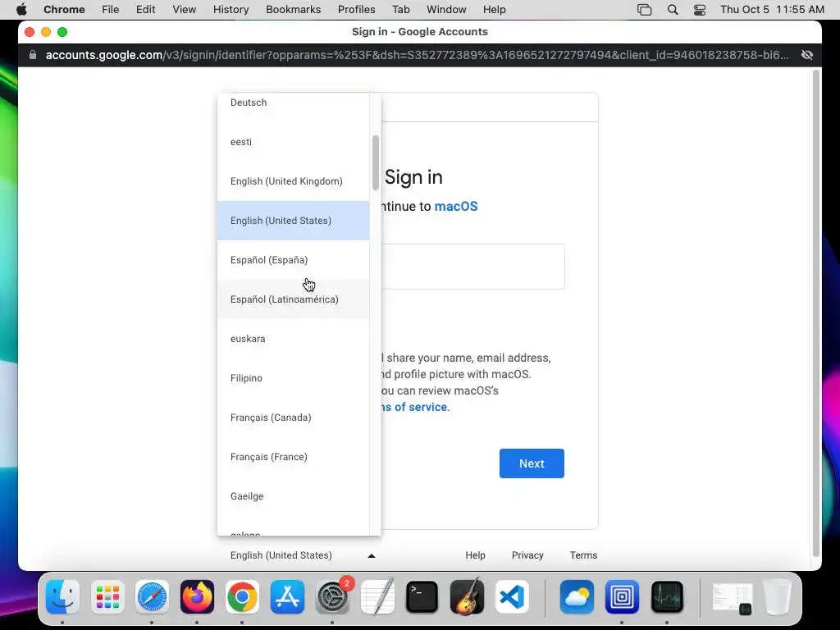Click the email input field
Screen dimensions: 840x630
[473, 267]
